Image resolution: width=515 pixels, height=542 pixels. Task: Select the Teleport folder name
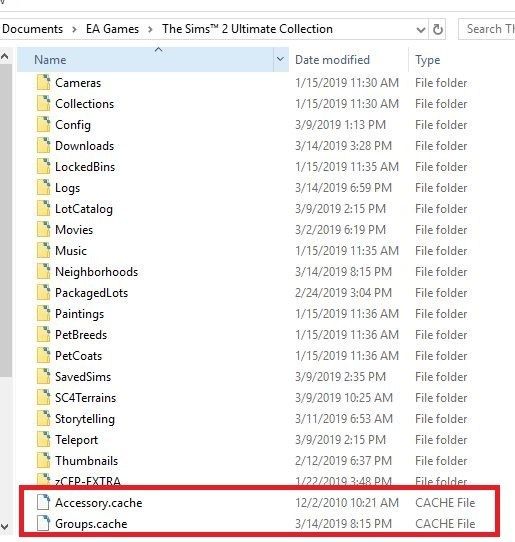(76, 440)
